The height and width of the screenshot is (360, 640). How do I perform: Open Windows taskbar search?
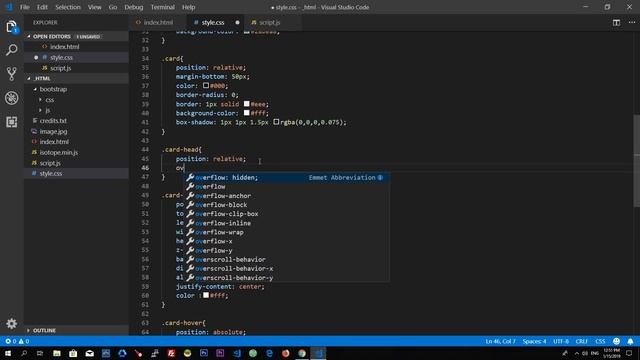[x=24, y=353]
